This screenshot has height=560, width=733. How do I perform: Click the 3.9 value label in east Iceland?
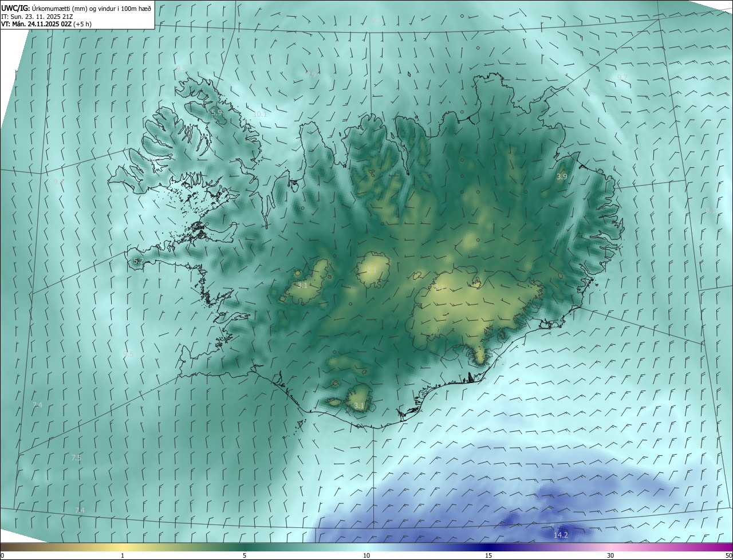(562, 177)
